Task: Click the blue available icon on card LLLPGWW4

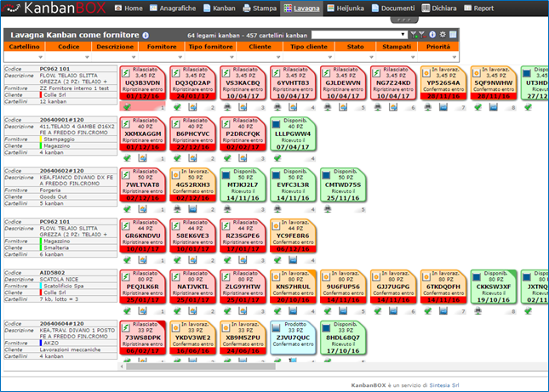Action: click(x=275, y=124)
